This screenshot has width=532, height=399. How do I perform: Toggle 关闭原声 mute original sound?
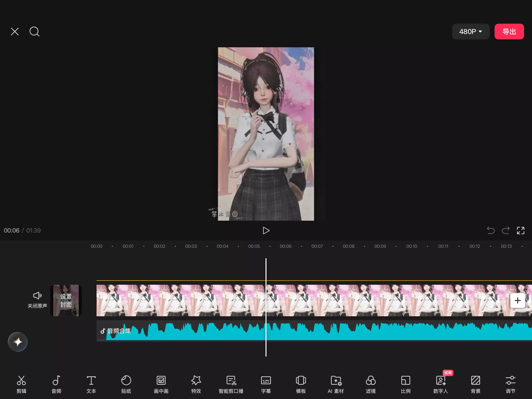coord(37,299)
